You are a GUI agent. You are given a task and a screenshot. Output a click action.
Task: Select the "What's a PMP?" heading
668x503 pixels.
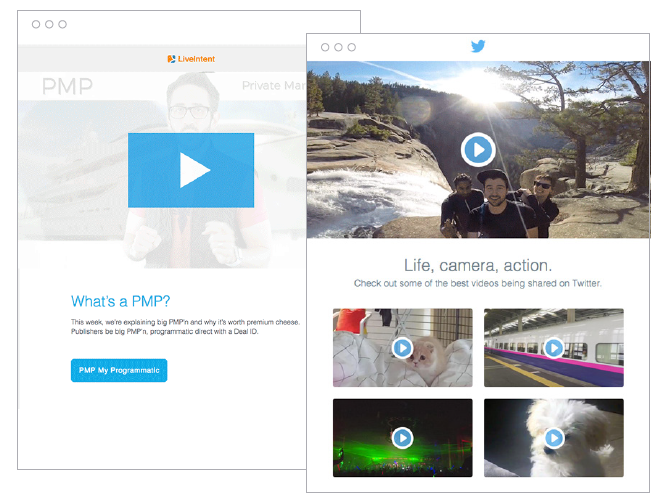point(120,301)
